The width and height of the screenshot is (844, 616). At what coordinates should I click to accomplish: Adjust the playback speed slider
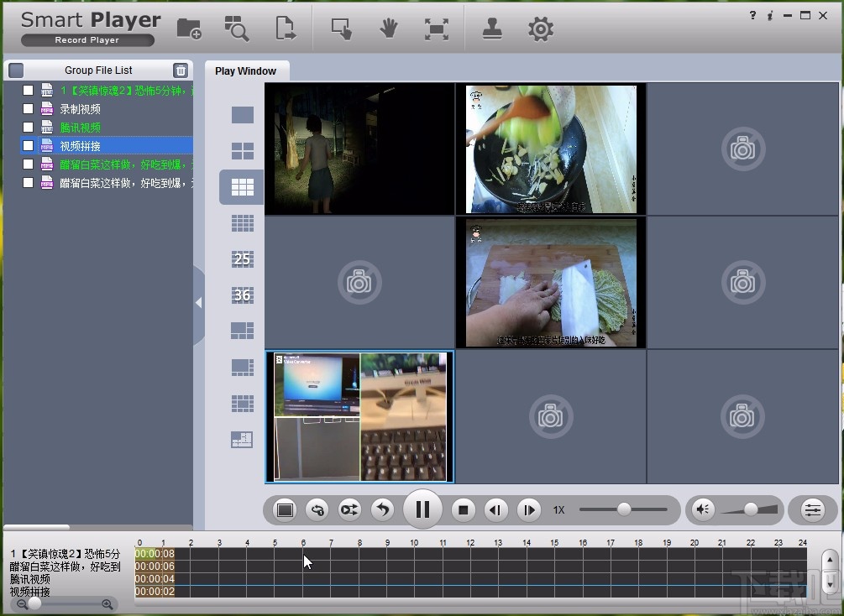point(624,509)
